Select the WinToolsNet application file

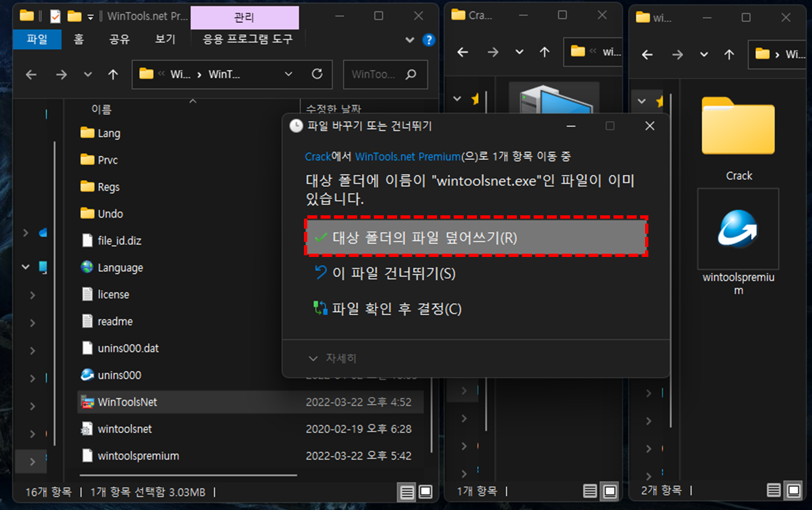(x=250, y=402)
